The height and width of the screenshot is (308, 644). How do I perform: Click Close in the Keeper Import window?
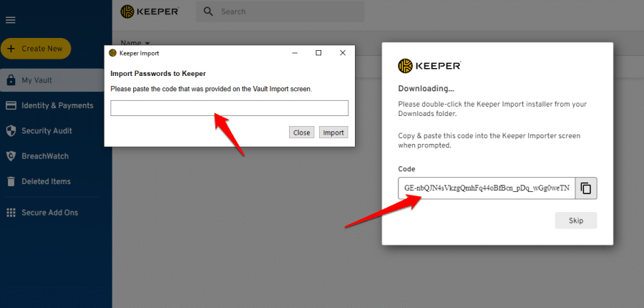click(x=302, y=133)
